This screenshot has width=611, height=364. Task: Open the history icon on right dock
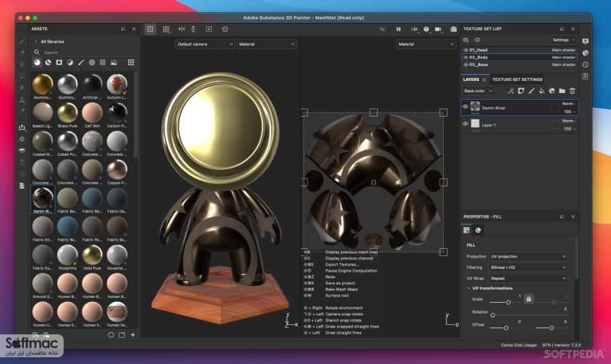point(585,65)
